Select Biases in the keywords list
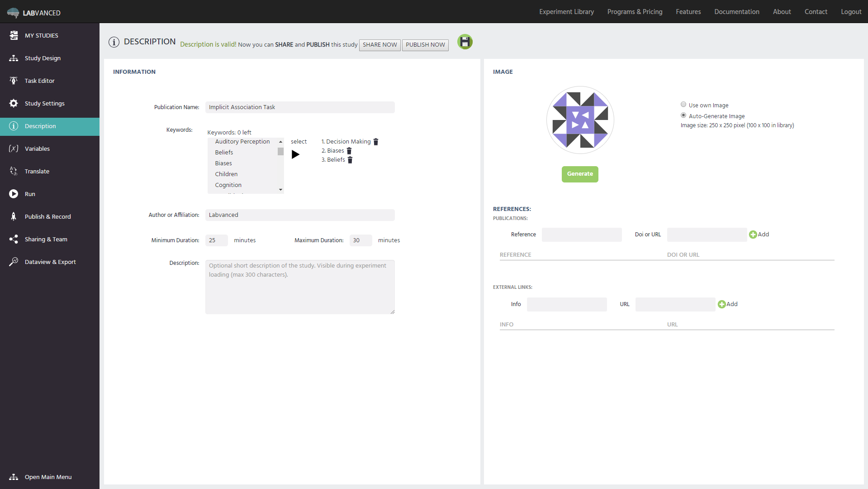The width and height of the screenshot is (868, 489). pyautogui.click(x=223, y=163)
